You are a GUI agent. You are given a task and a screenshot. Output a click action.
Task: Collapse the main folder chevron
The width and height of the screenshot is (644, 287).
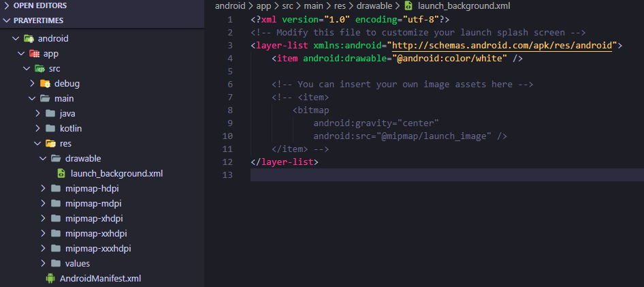point(32,99)
